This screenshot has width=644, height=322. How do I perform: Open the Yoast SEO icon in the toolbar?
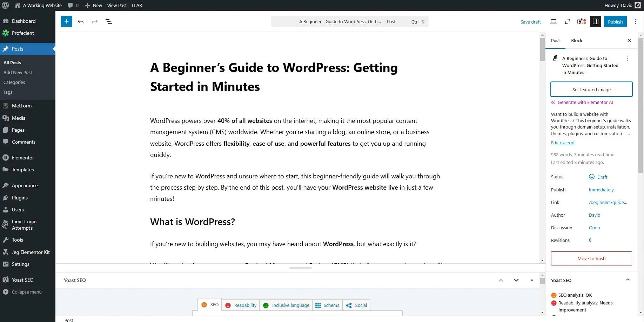pos(581,21)
